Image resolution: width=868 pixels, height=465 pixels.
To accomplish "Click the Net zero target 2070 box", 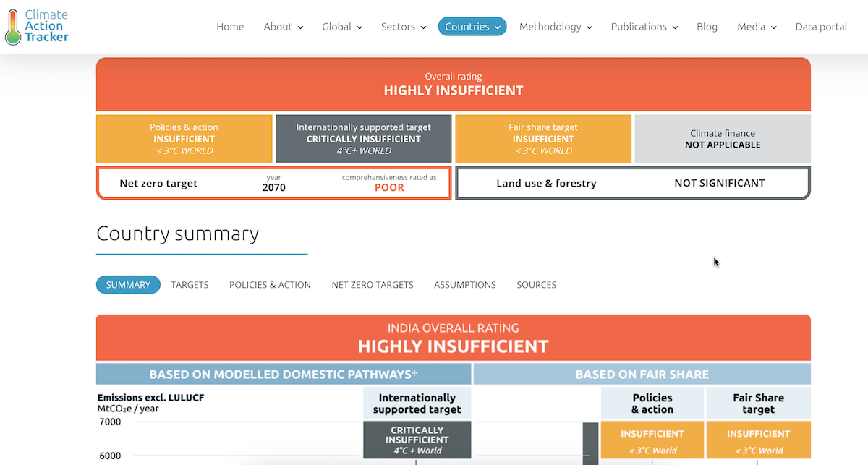I will (x=273, y=183).
